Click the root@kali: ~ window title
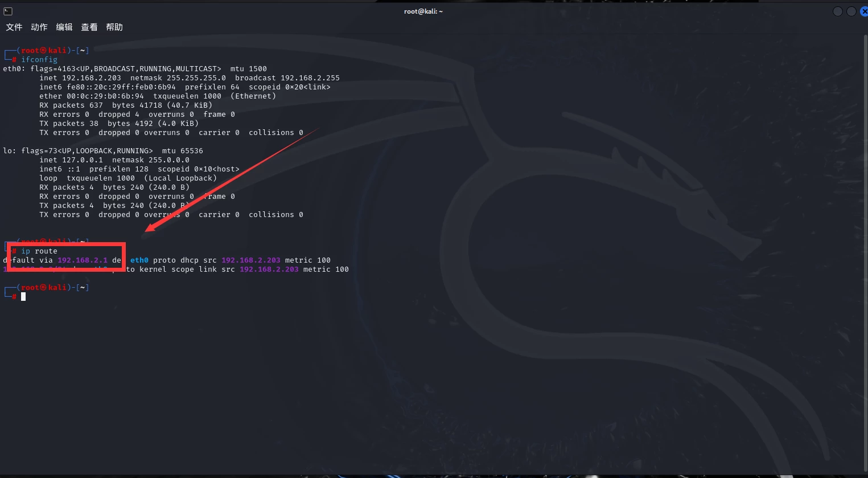868x478 pixels. coord(423,11)
